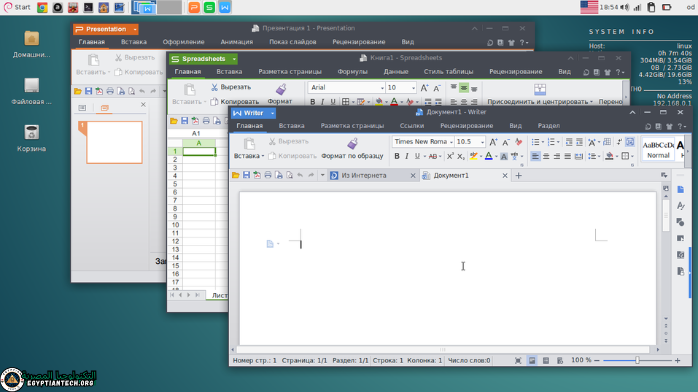Image resolution: width=698 pixels, height=392 pixels.
Task: Set justify alignment in Writer
Action: 568,156
